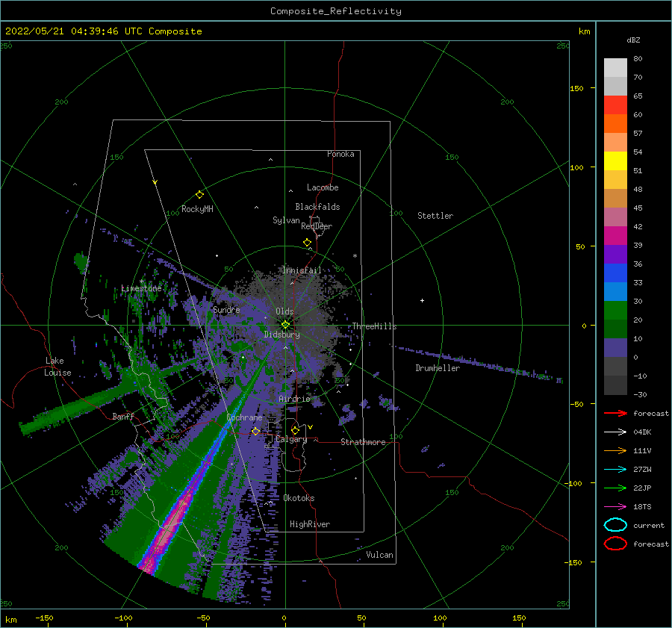Click the Drumheller label

(x=438, y=368)
